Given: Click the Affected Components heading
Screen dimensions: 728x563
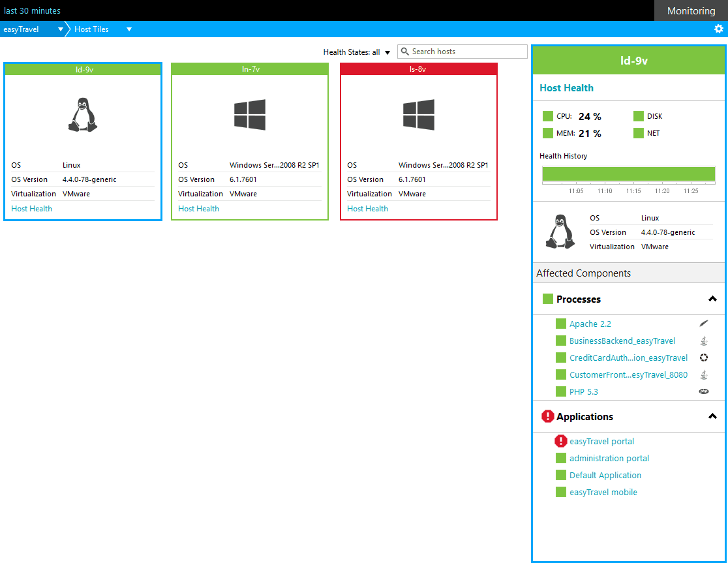Looking at the screenshot, I should click(x=583, y=273).
